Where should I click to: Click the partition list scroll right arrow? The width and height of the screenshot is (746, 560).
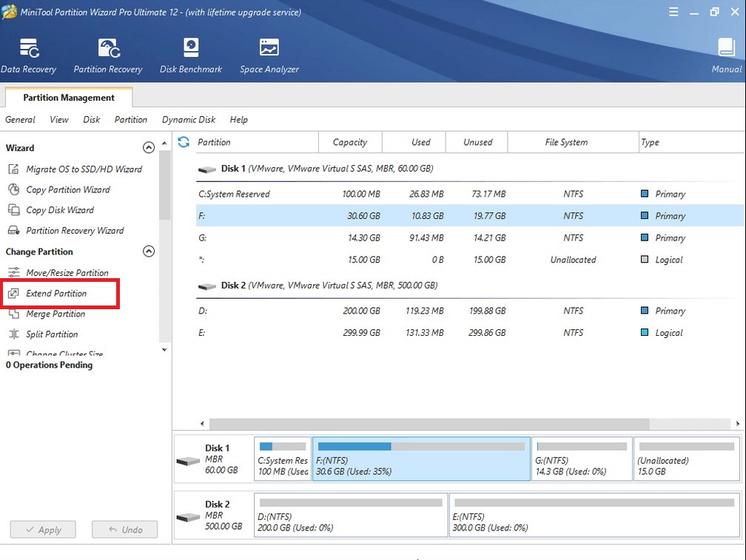pyautogui.click(x=737, y=424)
